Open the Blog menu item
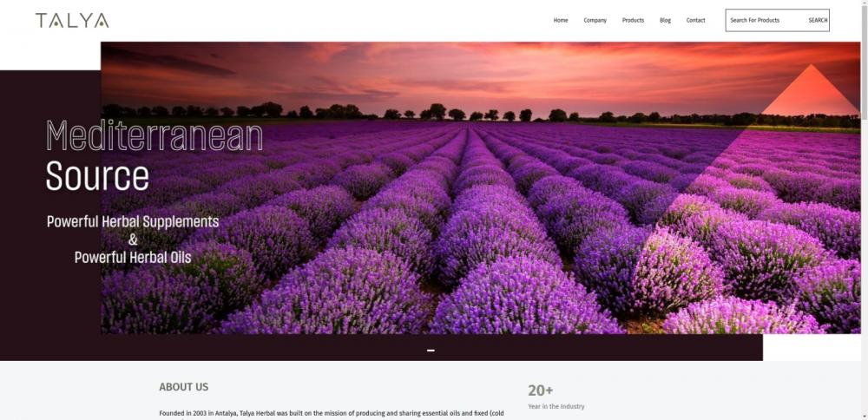 tap(665, 21)
